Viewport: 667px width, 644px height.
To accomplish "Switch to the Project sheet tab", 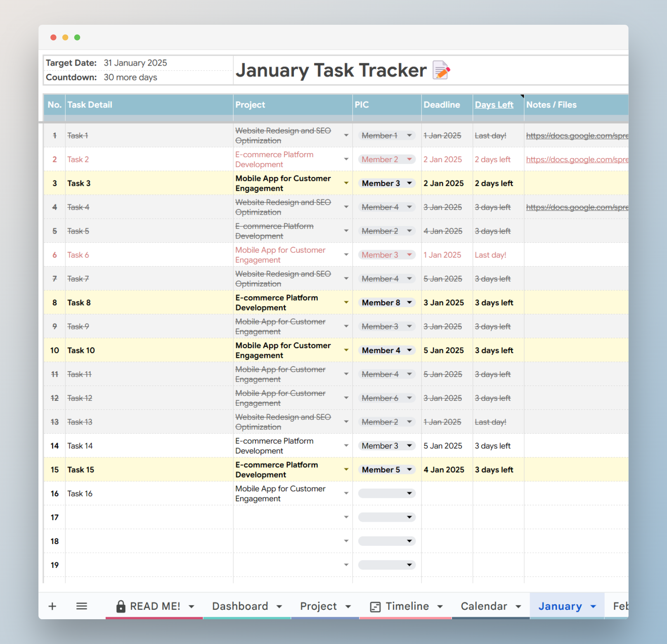I will click(x=318, y=606).
